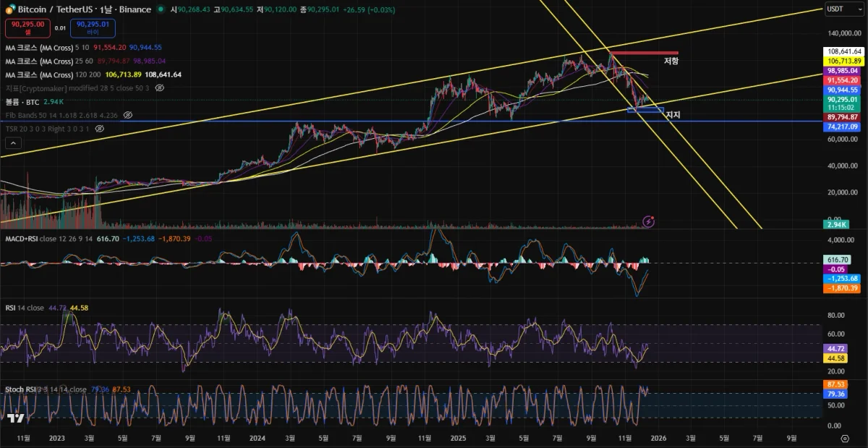Select the Fib Bands indicator label
This screenshot has width=868, height=448.
coord(61,115)
